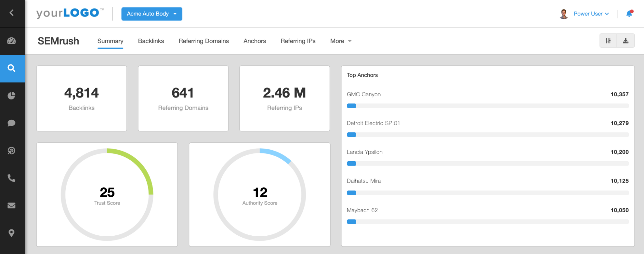644x254 pixels.
Task: Open the email envelope sidebar icon
Action: [x=12, y=205]
